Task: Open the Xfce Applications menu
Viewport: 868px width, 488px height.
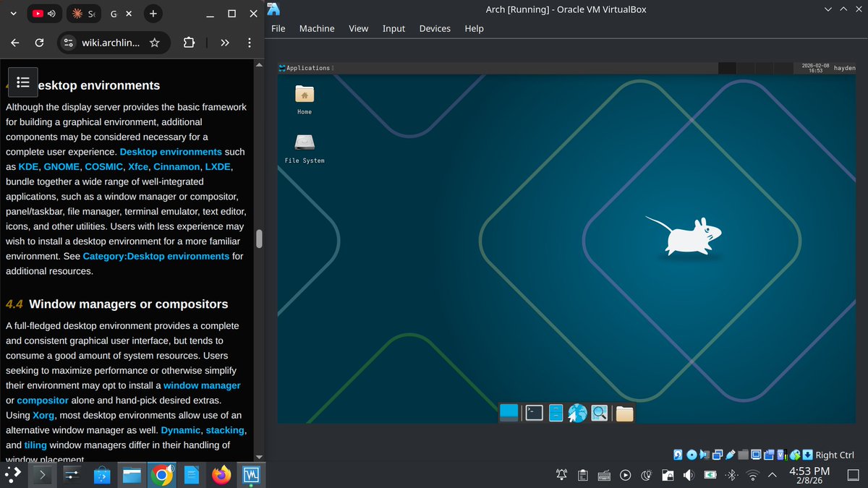Action: 305,68
